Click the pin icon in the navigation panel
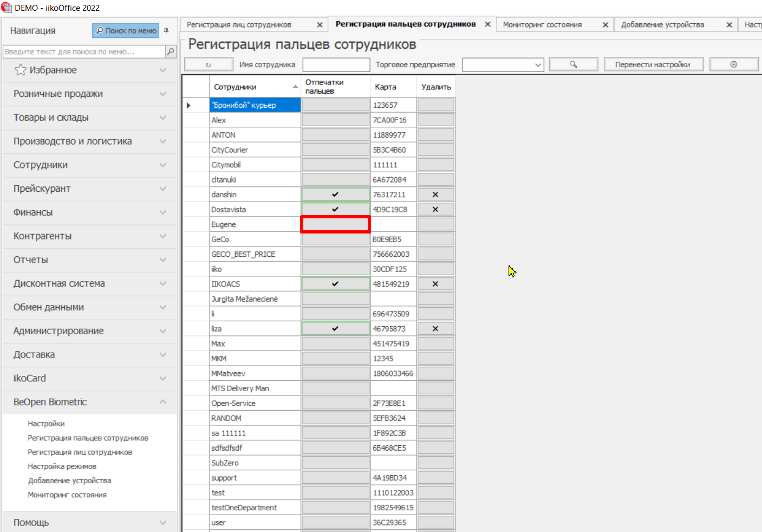 pyautogui.click(x=166, y=30)
